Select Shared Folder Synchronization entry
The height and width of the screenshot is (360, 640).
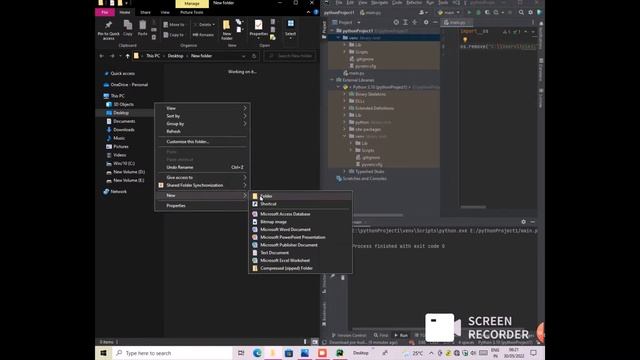[202, 185]
